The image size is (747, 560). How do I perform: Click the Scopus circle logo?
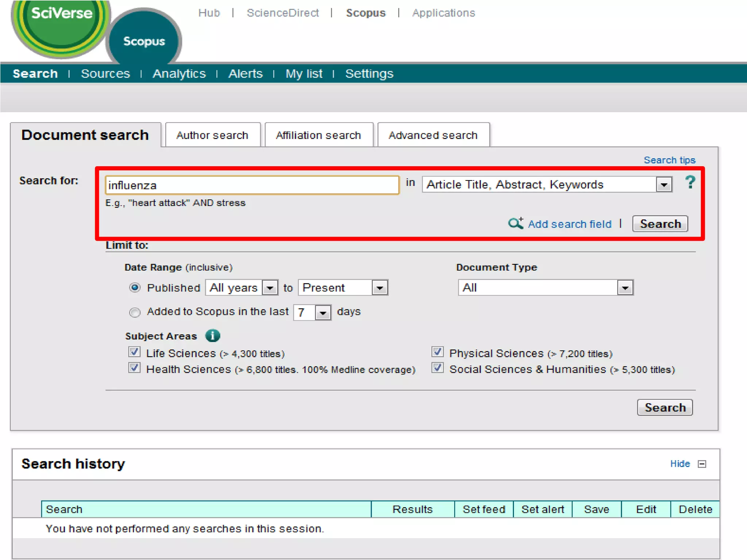tap(144, 41)
